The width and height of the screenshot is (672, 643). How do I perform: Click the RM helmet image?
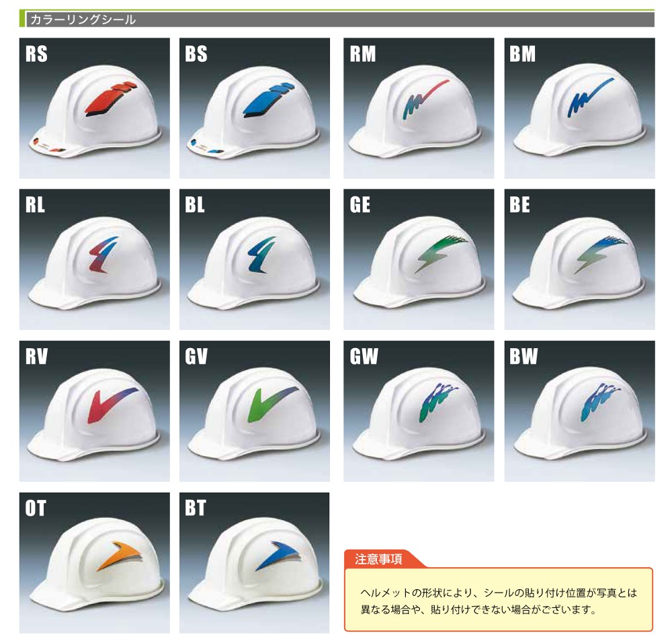[x=419, y=108]
